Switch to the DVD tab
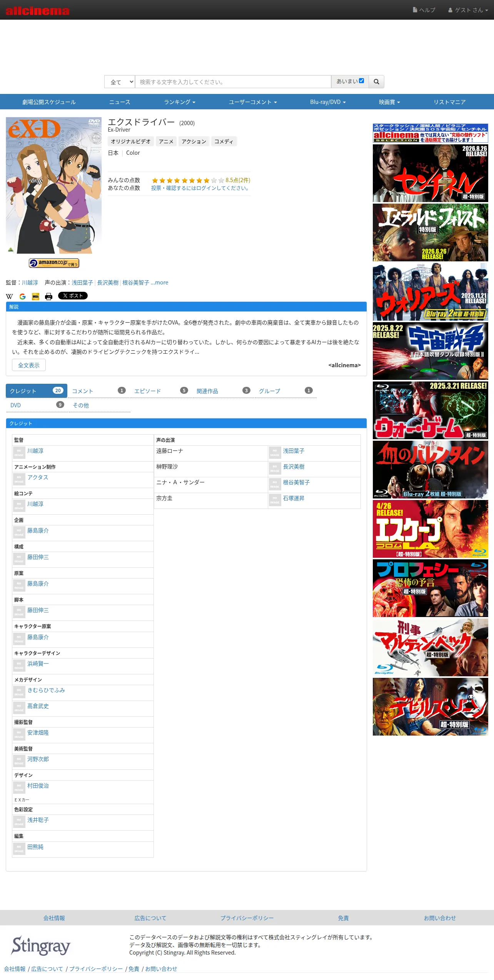The height and width of the screenshot is (980, 494). [37, 405]
